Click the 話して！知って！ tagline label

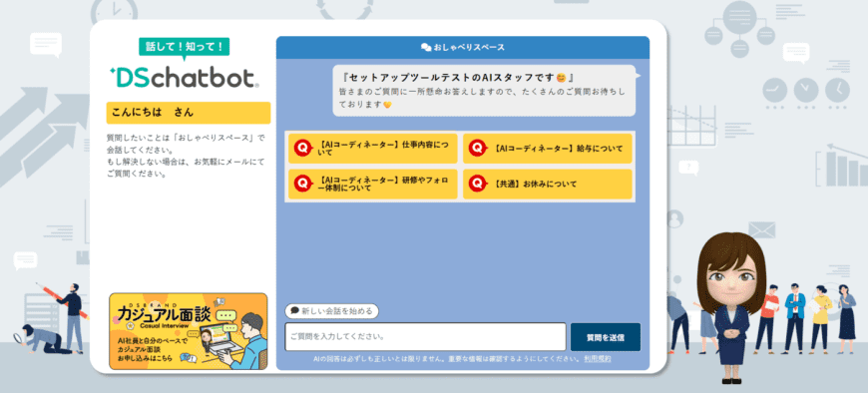pos(184,47)
